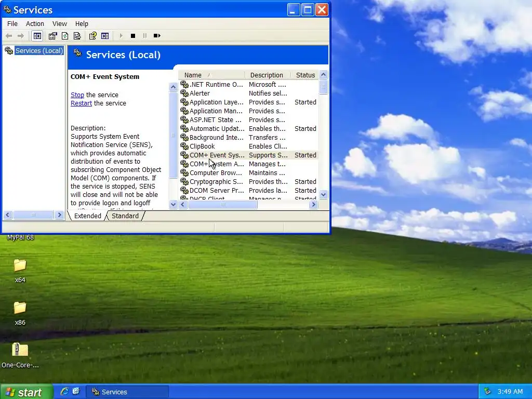Viewport: 532px width, 399px height.
Task: Select the Automatic Updat... service
Action: [249, 128]
